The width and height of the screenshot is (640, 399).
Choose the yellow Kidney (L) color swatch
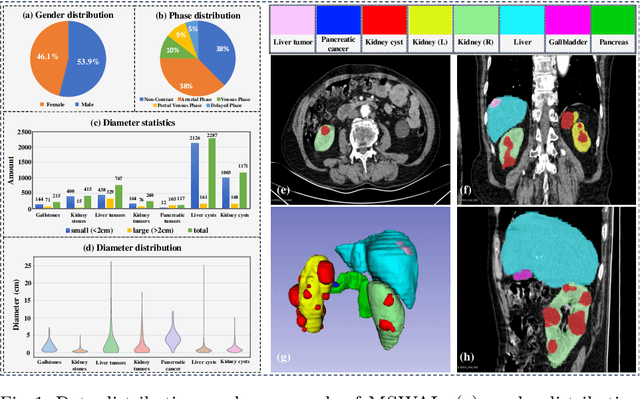[x=430, y=20]
